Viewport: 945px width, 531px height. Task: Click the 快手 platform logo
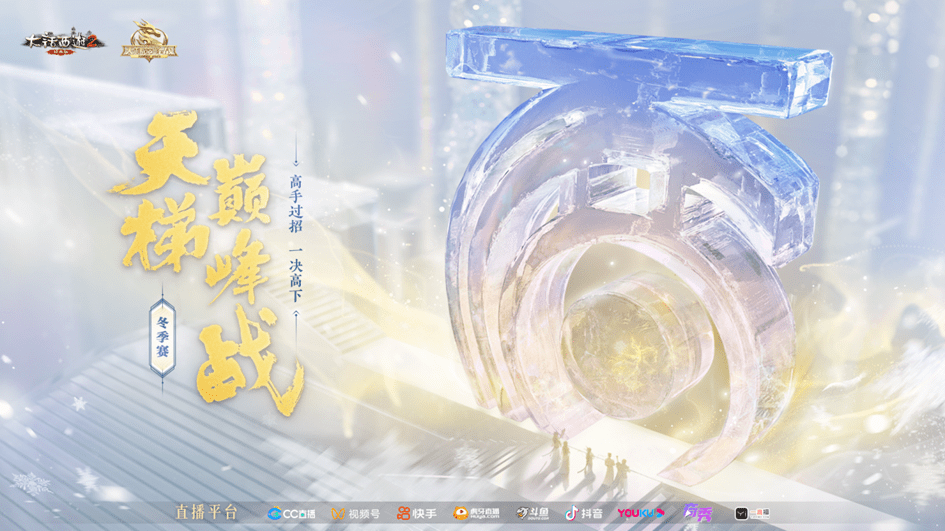(x=416, y=514)
